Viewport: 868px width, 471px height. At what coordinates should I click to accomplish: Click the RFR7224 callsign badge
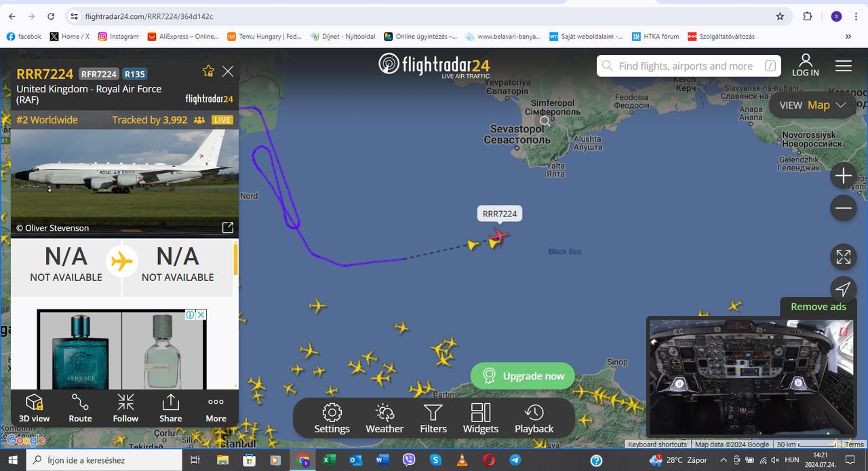coord(99,74)
